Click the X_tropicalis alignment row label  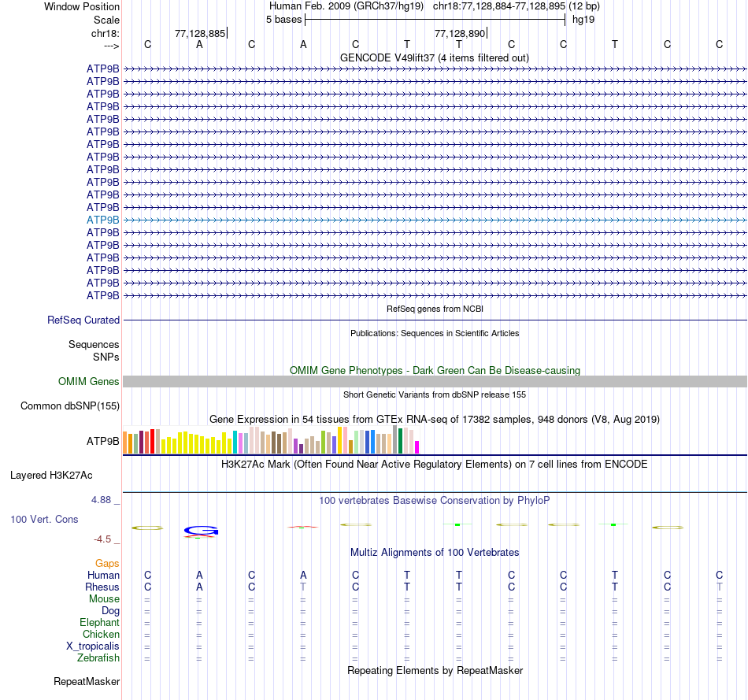(93, 646)
